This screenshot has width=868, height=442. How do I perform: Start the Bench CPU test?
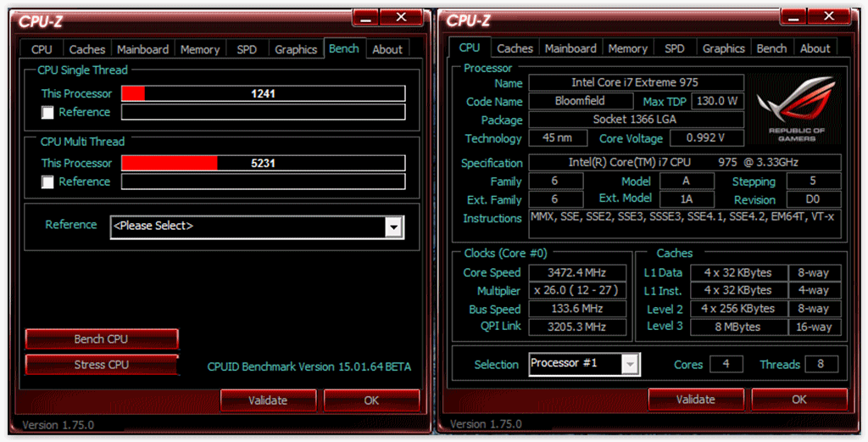click(102, 339)
